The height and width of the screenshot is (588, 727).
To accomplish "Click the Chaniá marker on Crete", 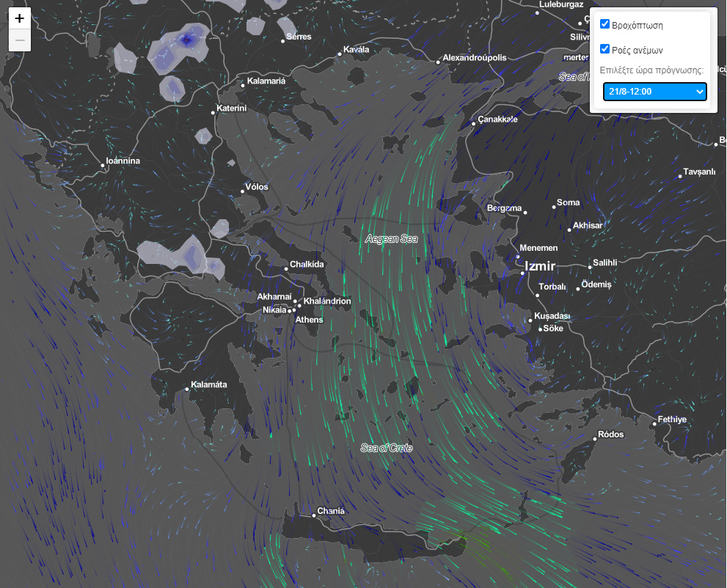I will click(x=314, y=515).
